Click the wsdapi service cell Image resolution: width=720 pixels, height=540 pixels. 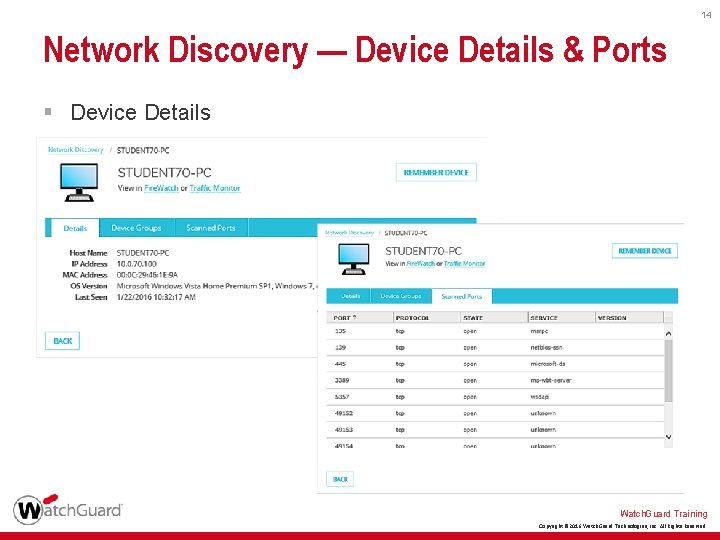click(x=540, y=397)
